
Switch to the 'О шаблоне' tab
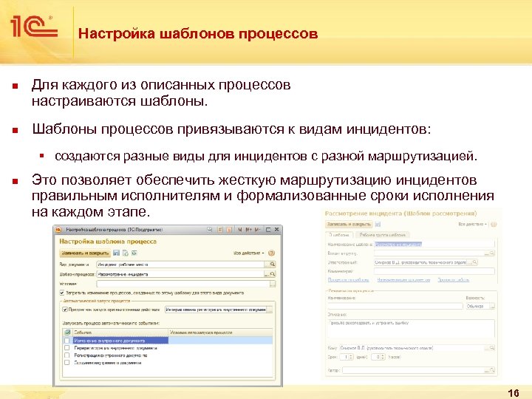coord(339,235)
